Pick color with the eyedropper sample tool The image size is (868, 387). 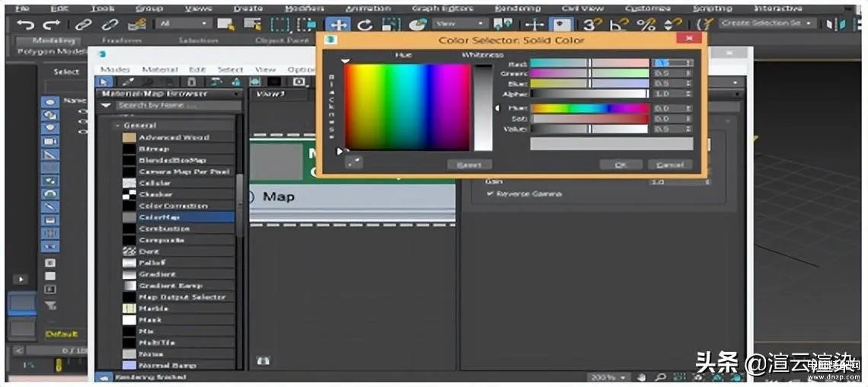click(353, 162)
